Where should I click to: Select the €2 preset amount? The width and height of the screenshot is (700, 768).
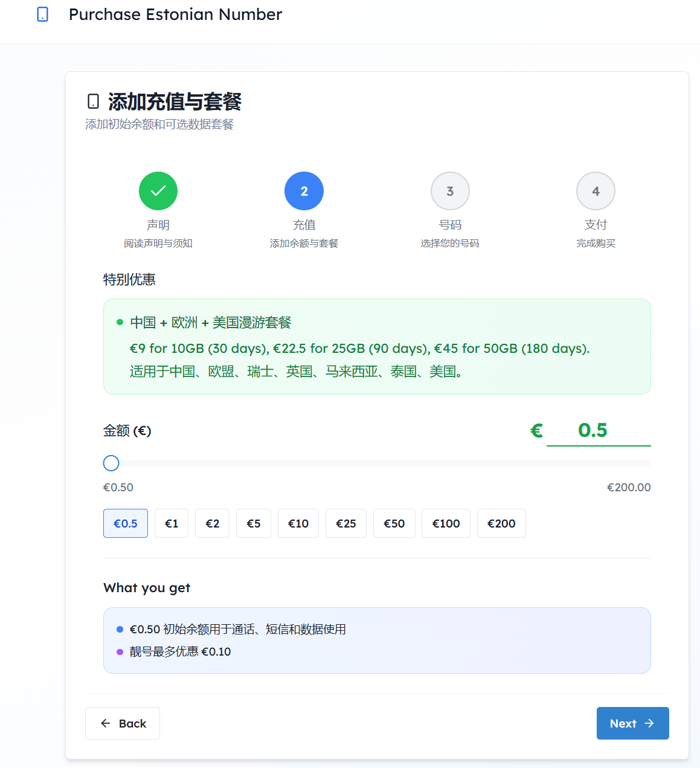[213, 523]
